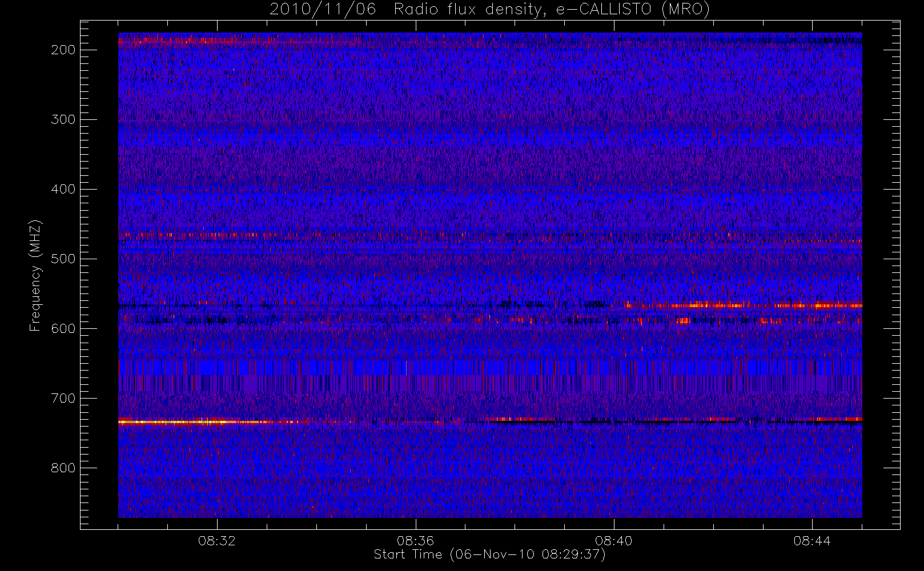Click the 200 frequency tick label
The width and height of the screenshot is (924, 571).
(63, 50)
